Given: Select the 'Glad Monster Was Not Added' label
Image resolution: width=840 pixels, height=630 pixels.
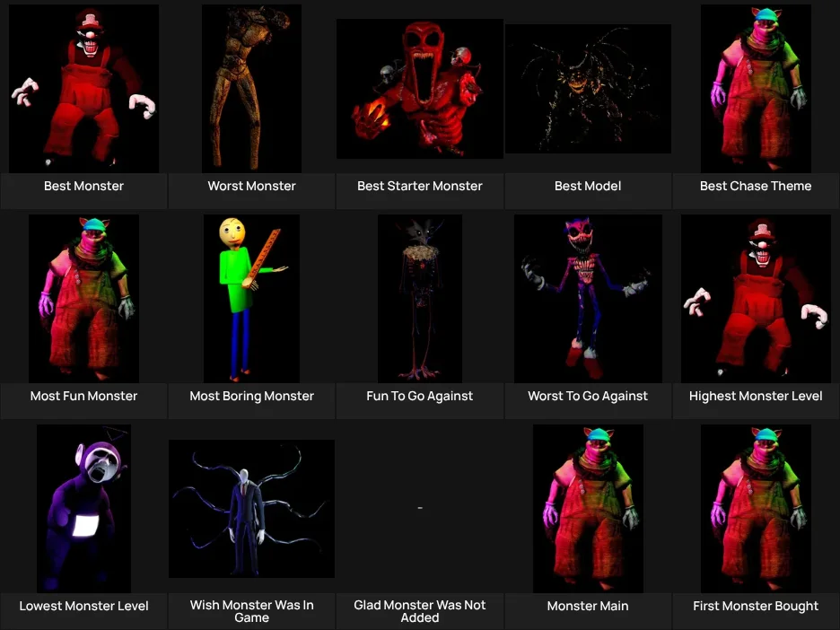Looking at the screenshot, I should 419,611.
